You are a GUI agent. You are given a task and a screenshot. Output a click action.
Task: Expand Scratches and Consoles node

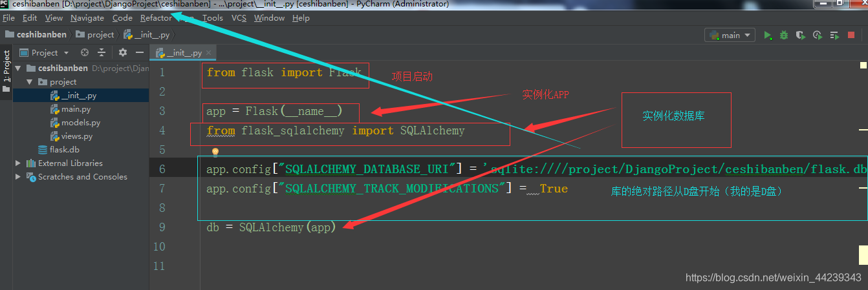click(x=18, y=177)
